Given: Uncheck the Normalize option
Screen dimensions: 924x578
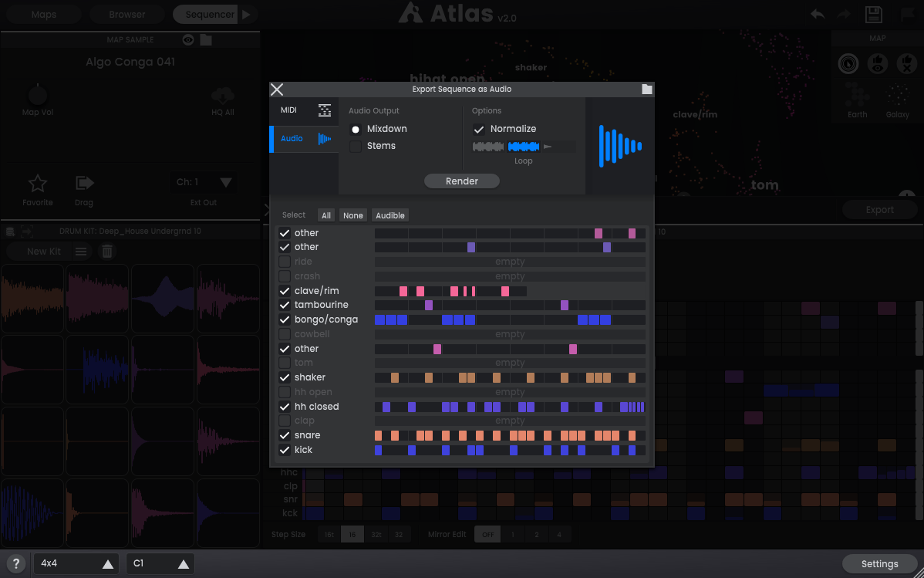Looking at the screenshot, I should (x=479, y=129).
